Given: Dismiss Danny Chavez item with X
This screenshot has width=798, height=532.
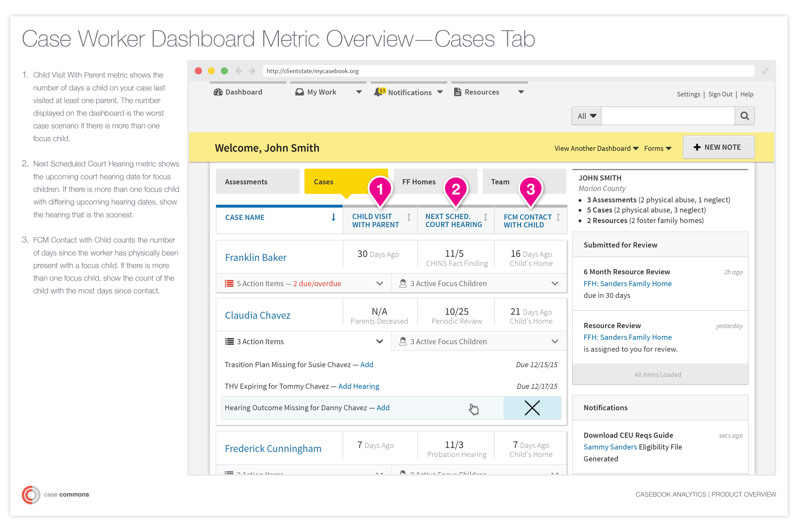Looking at the screenshot, I should [532, 408].
